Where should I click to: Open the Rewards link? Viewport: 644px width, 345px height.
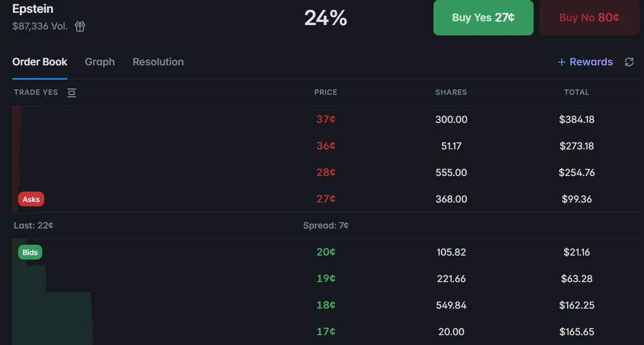pyautogui.click(x=585, y=62)
